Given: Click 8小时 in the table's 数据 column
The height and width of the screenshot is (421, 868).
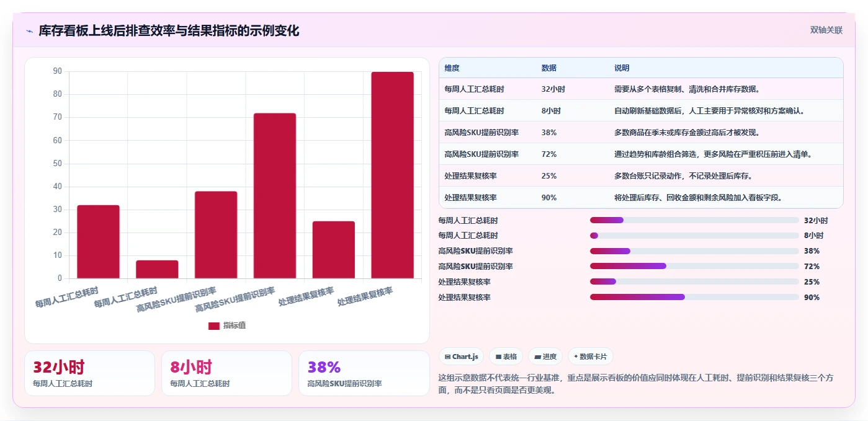Looking at the screenshot, I should (x=551, y=111).
